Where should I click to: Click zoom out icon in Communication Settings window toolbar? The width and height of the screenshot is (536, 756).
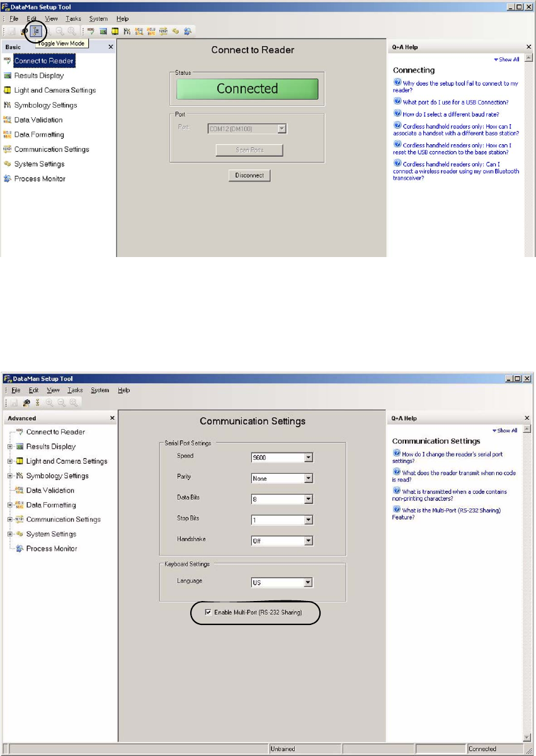(x=61, y=403)
